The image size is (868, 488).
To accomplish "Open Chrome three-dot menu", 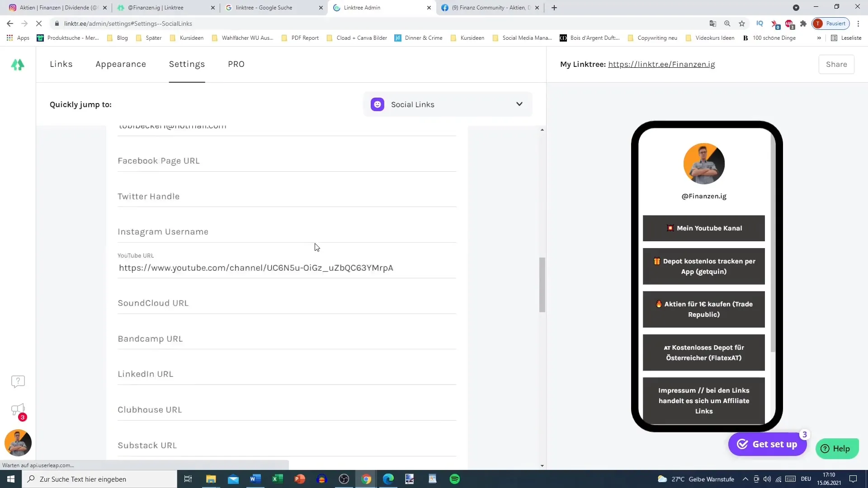I will pos(858,23).
